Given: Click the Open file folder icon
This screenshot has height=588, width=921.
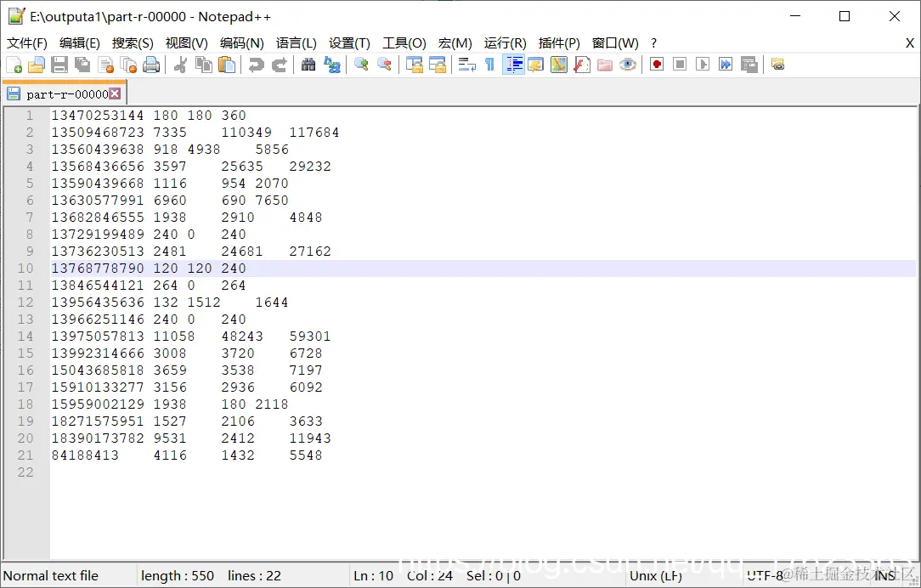Looking at the screenshot, I should (37, 65).
